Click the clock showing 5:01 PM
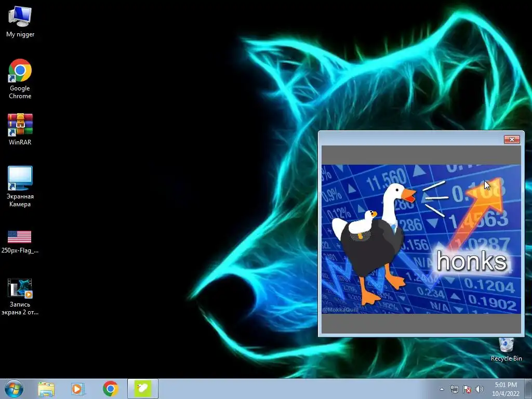532x399 pixels. pyautogui.click(x=506, y=389)
